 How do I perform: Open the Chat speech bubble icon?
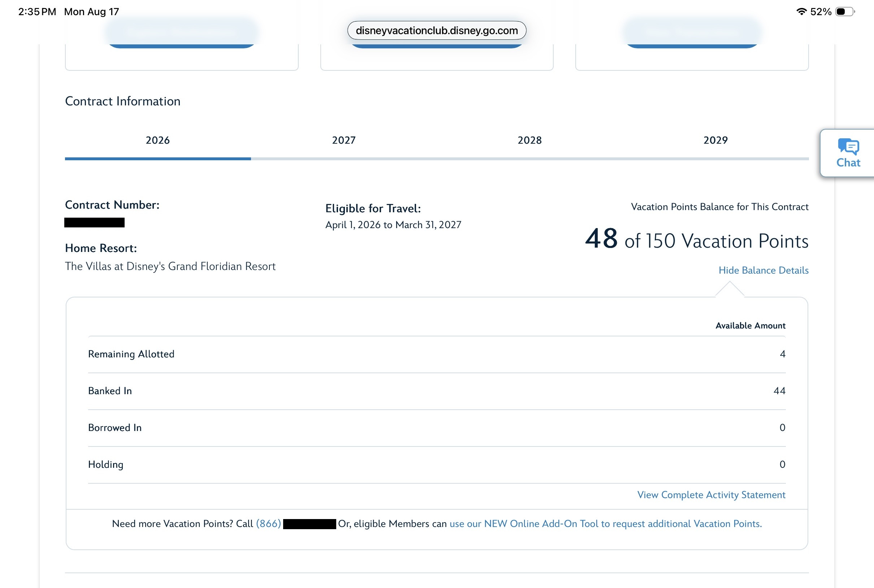coord(848,146)
